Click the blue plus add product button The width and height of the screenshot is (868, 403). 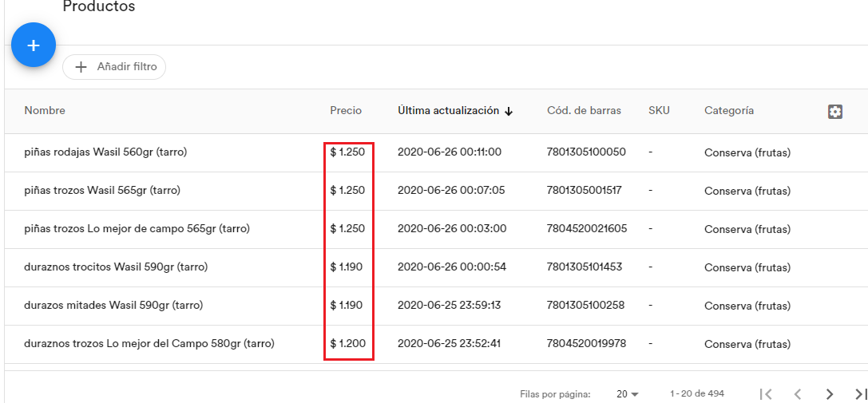pyautogui.click(x=34, y=45)
